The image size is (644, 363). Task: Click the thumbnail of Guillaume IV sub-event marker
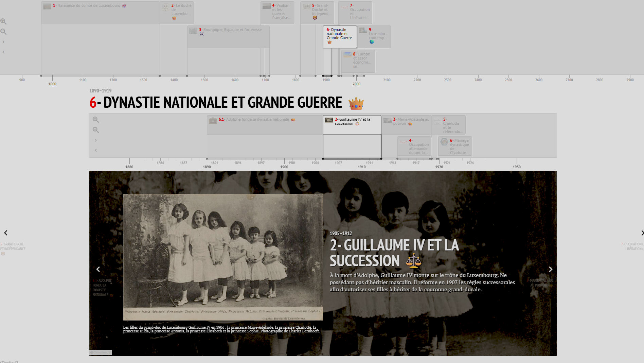click(x=329, y=120)
